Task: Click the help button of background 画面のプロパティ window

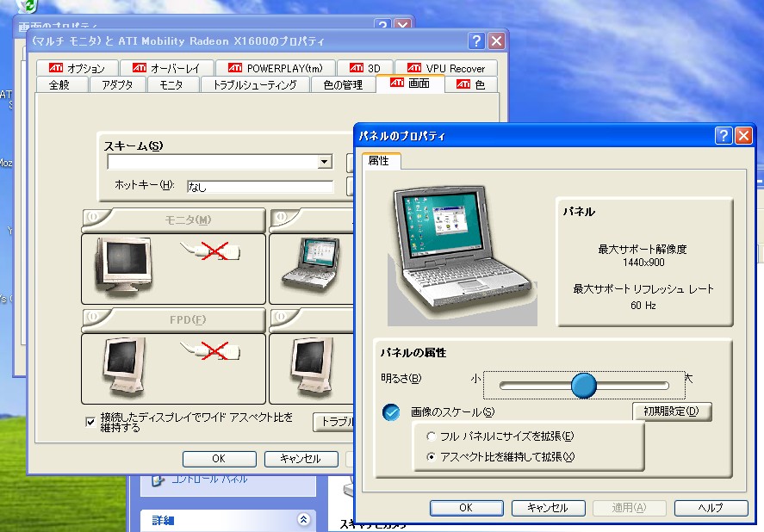Action: pos(382,25)
